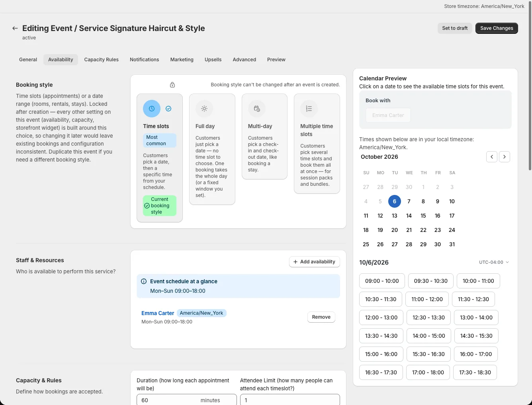Open the Book with Emma Carter selector
The width and height of the screenshot is (532, 405).
388,115
